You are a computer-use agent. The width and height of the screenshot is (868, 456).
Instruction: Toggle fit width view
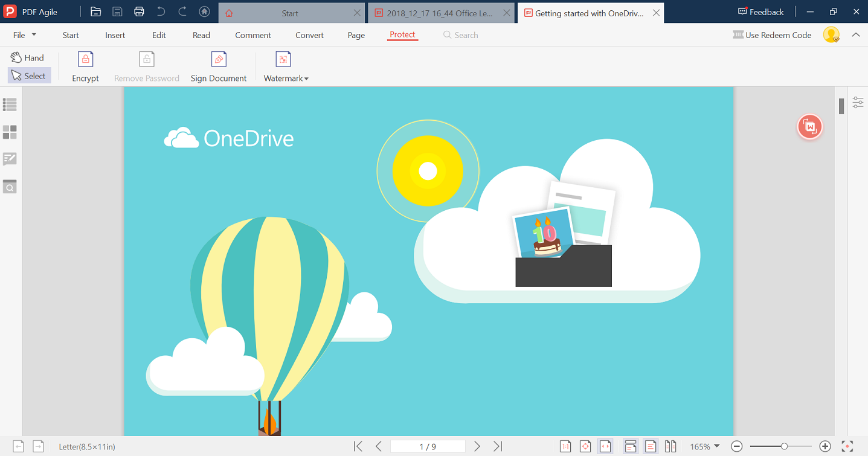pos(605,446)
